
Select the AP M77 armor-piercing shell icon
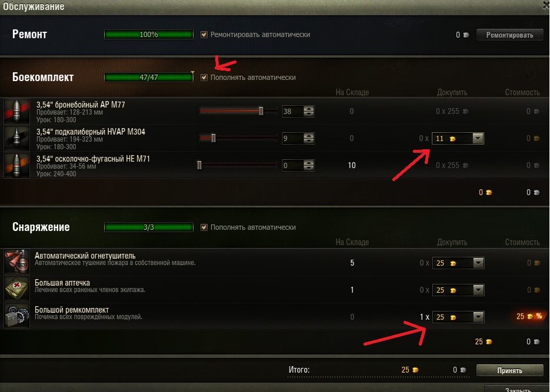tap(16, 111)
